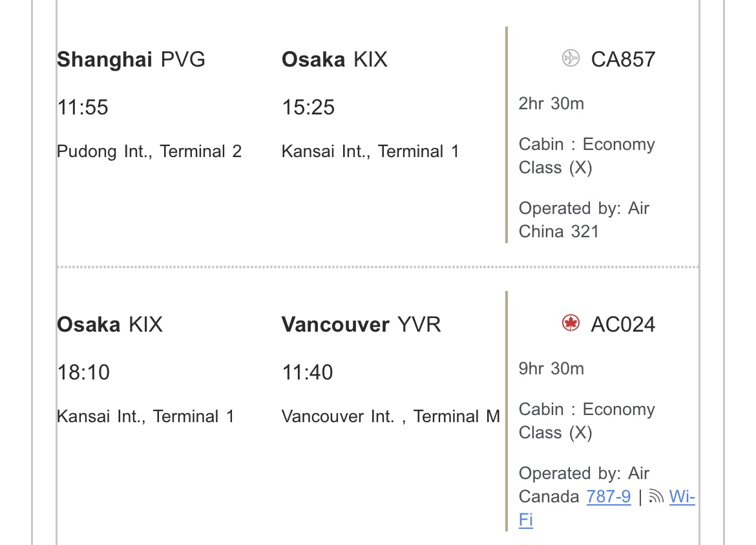Click the 11:55 Shanghai departure time
Image resolution: width=756 pixels, height=545 pixels.
(x=83, y=107)
